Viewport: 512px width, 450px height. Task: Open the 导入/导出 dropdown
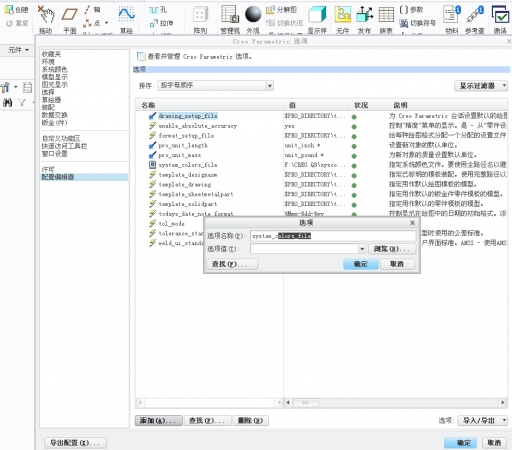tap(483, 420)
